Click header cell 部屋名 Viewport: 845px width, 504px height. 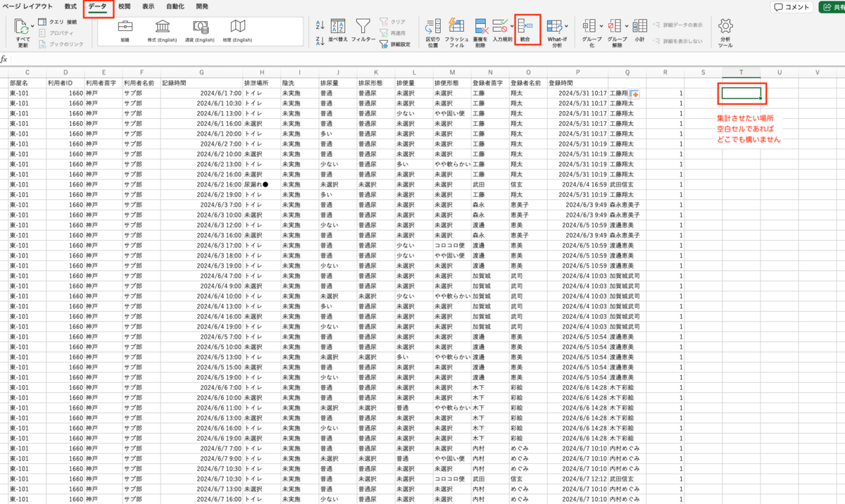(x=27, y=82)
